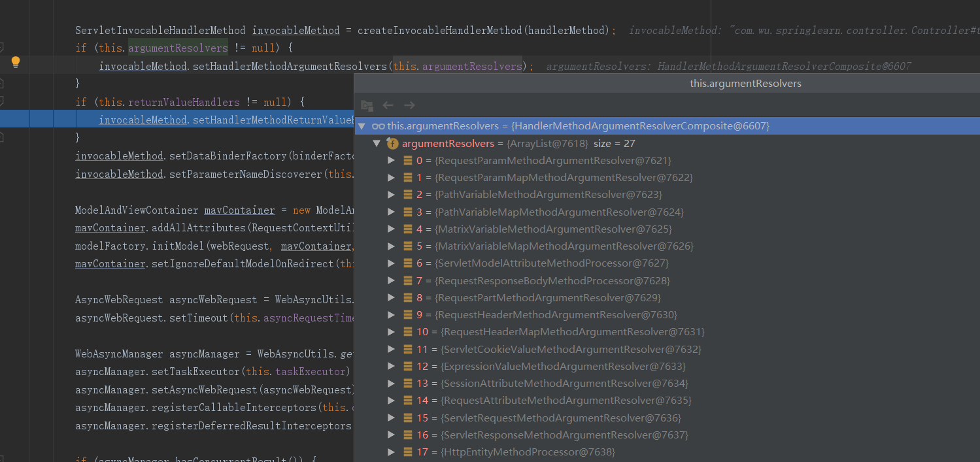Select the ServletResponseMethodArgumentResolver@7637 row

[x=667, y=435]
